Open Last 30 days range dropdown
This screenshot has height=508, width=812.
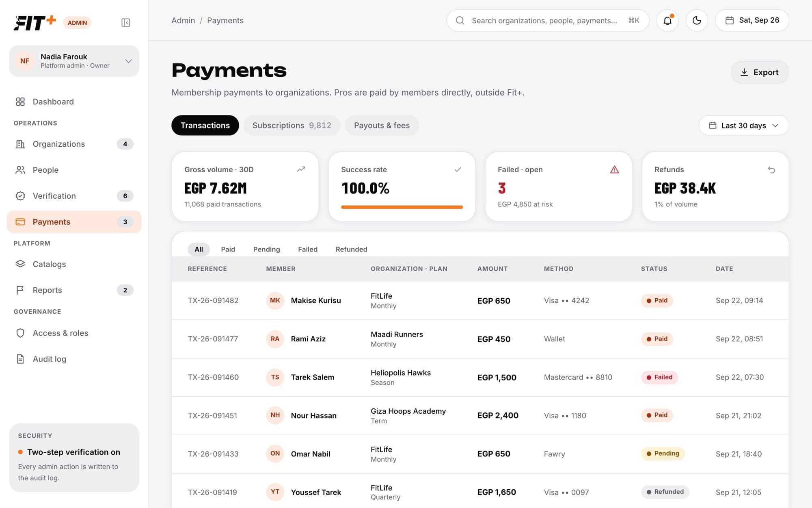click(743, 125)
